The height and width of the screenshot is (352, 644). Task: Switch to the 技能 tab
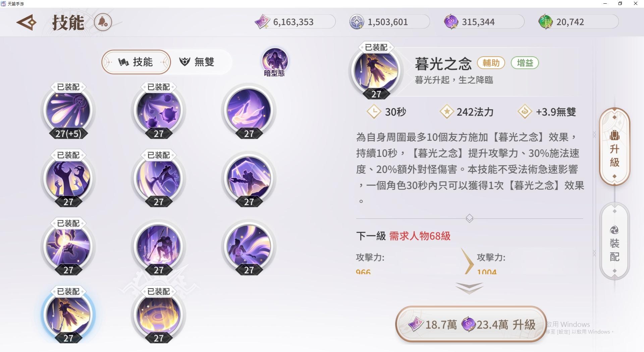(136, 62)
